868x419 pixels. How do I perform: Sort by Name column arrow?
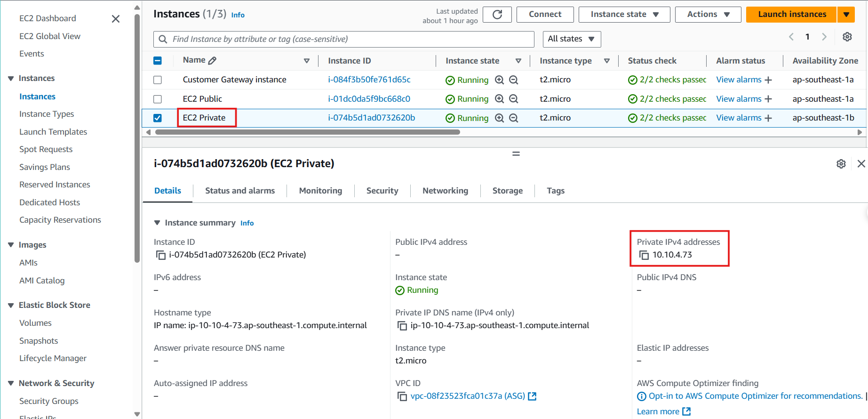click(307, 61)
